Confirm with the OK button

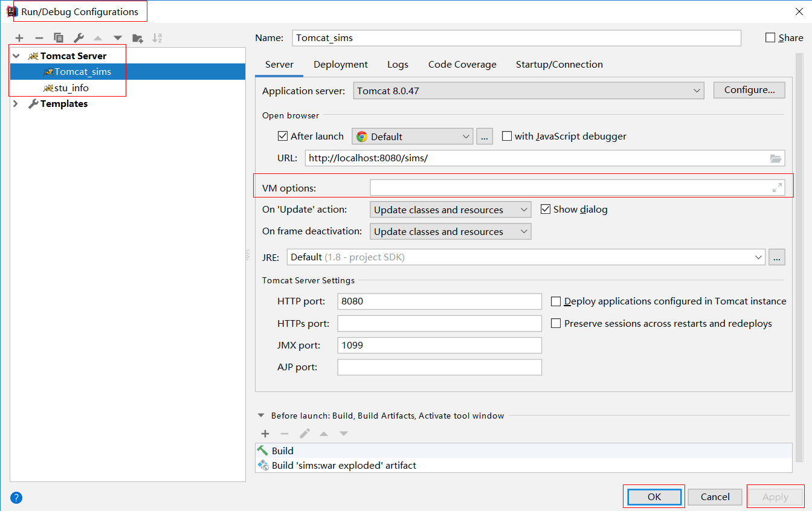pyautogui.click(x=654, y=497)
